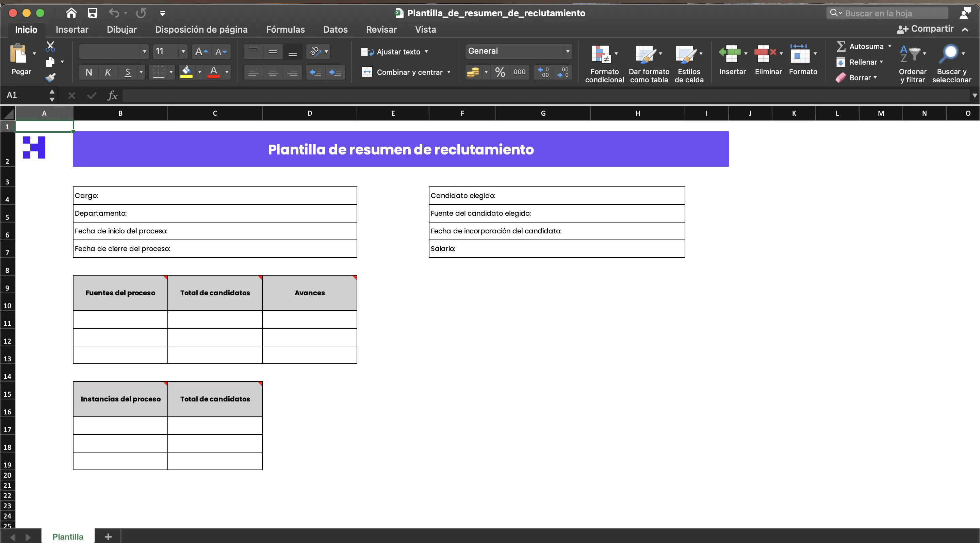Viewport: 980px width, 543px height.
Task: Click the Save disk icon
Action: (x=93, y=13)
